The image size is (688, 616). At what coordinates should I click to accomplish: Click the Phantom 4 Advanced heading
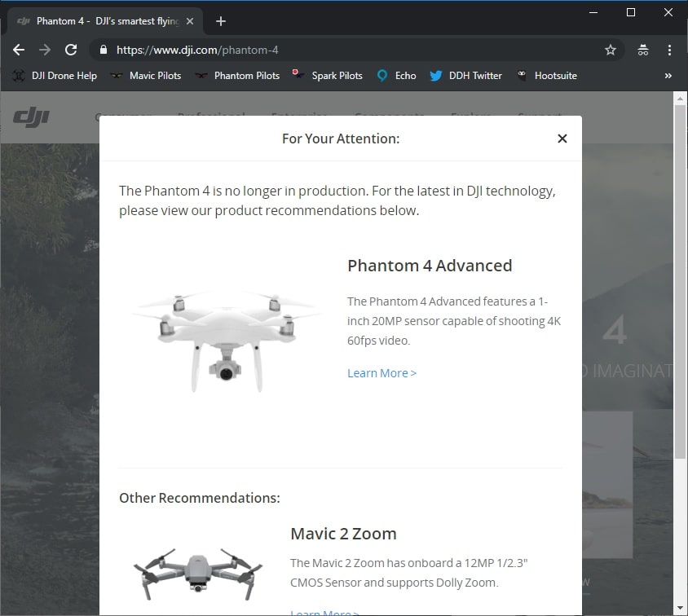tap(430, 266)
